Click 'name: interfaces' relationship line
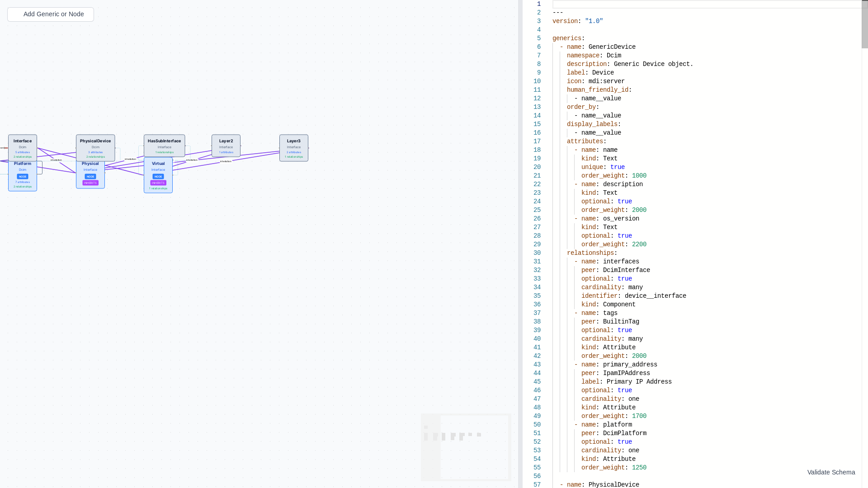This screenshot has height=488, width=868. pos(610,262)
